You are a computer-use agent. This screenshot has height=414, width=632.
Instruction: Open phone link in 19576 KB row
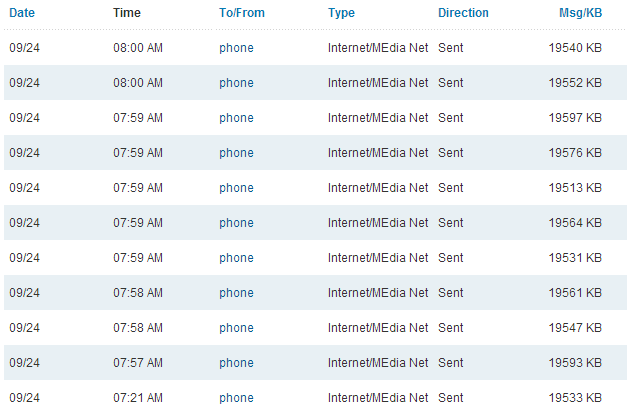(236, 153)
